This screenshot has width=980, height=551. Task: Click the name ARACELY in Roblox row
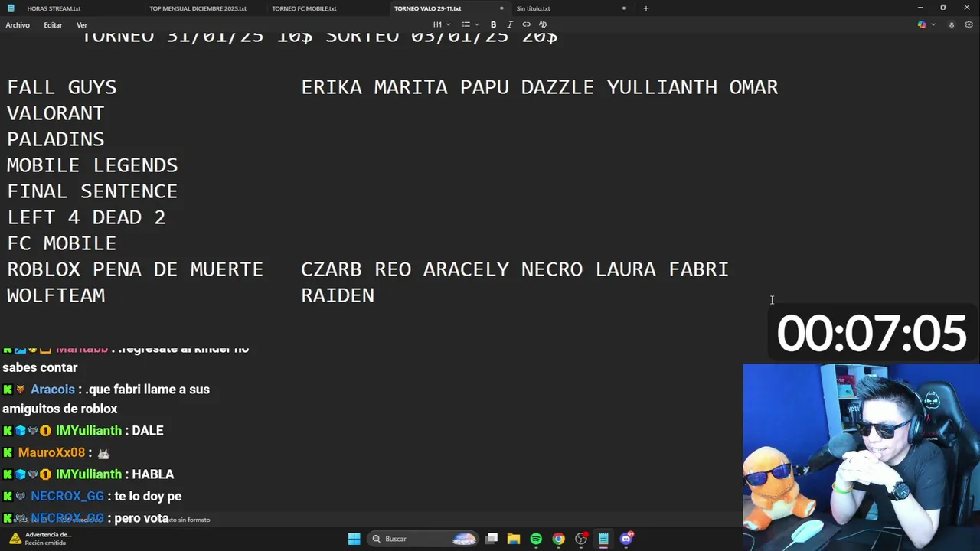click(466, 269)
